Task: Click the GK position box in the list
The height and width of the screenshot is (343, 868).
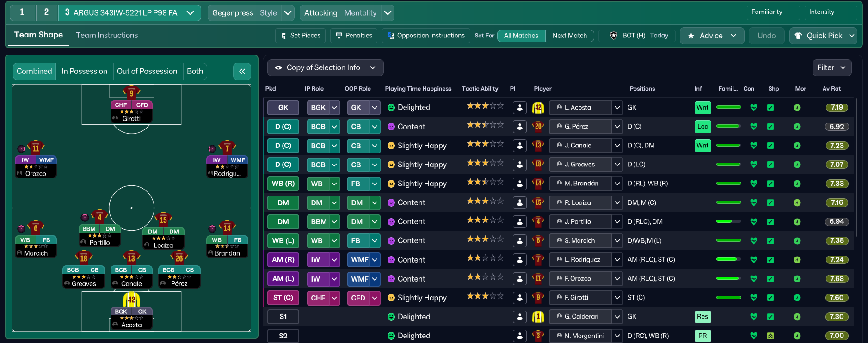Action: click(x=283, y=108)
